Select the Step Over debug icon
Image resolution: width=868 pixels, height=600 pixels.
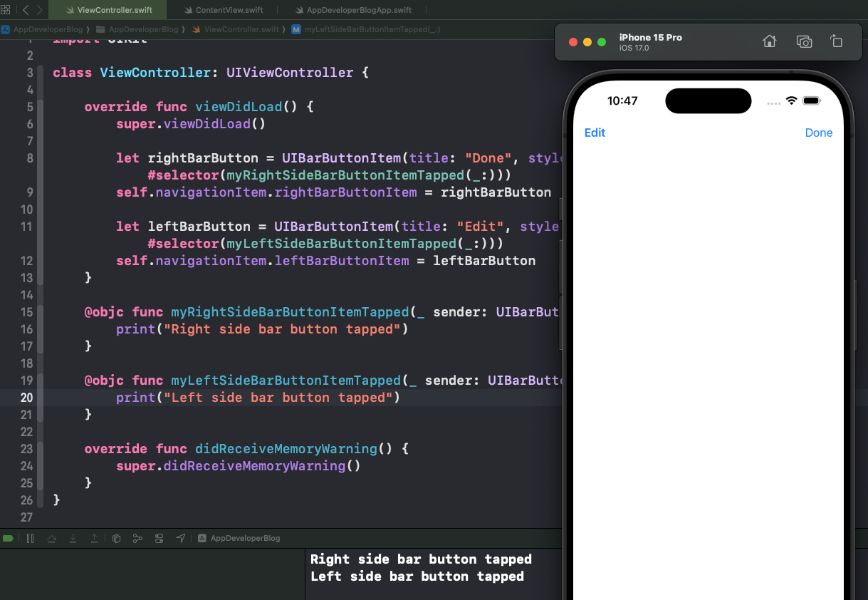[52, 538]
